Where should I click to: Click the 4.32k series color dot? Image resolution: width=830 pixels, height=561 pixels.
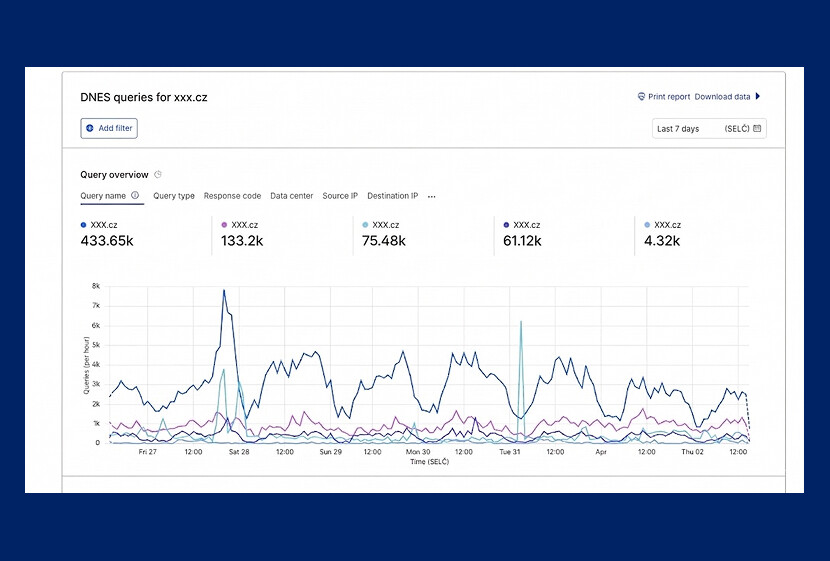[x=648, y=226]
